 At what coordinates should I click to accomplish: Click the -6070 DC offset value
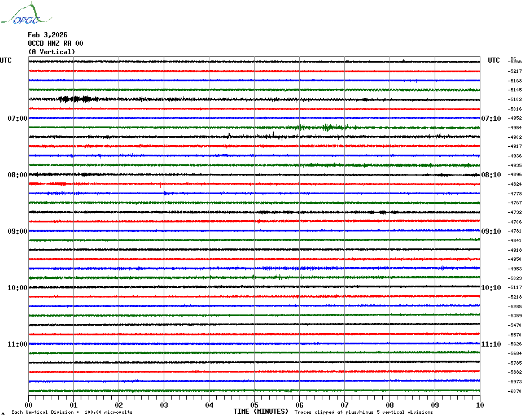click(x=515, y=391)
